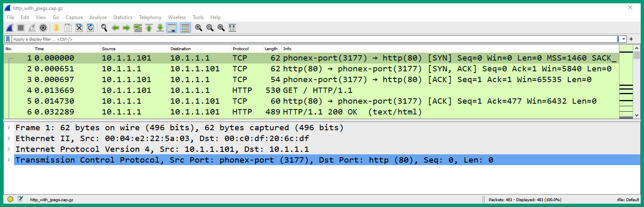Start capturing packets with shark fin icon
Image resolution: width=644 pixels, height=207 pixels.
(9, 28)
